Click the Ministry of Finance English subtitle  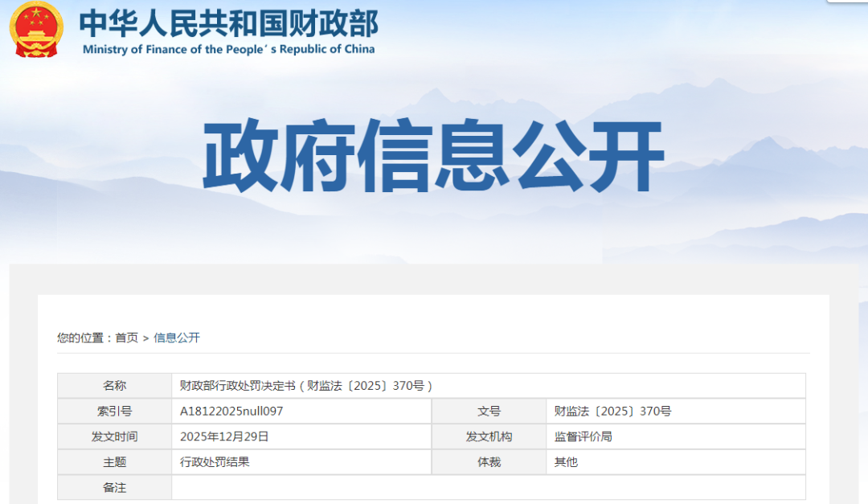(228, 49)
